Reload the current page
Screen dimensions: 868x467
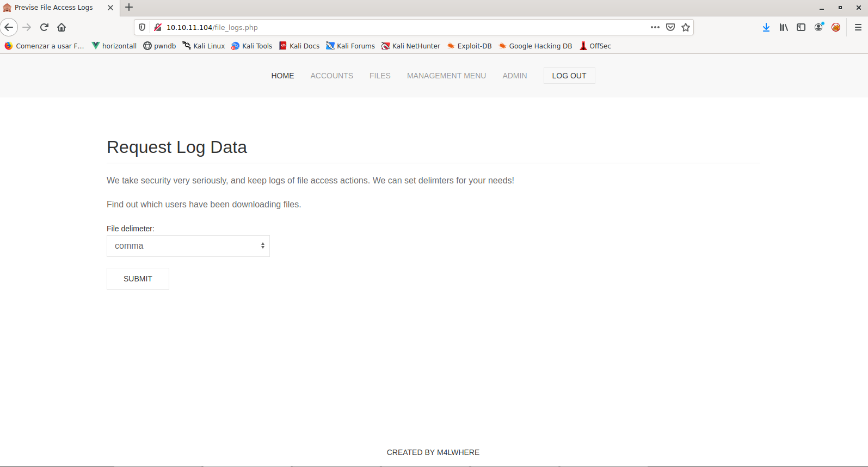45,27
